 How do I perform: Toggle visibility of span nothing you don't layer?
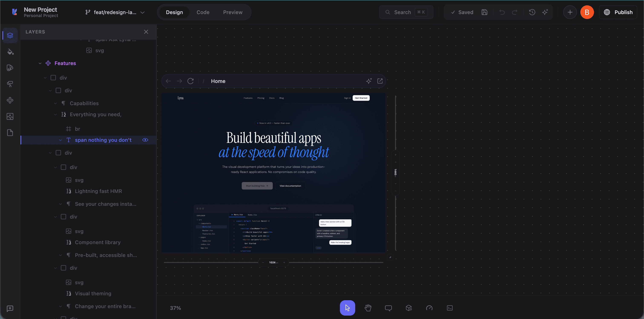tap(145, 140)
